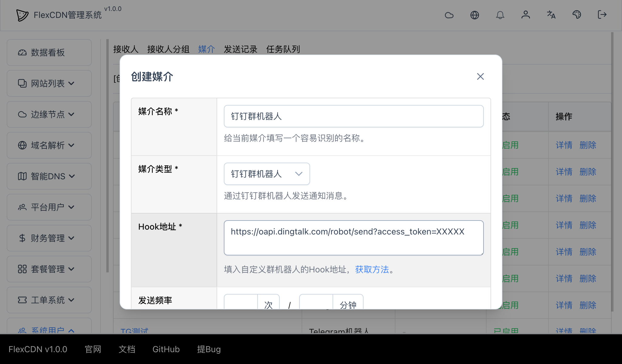Click the 财务管理 dollar icon
This screenshot has width=622, height=364.
22,238
